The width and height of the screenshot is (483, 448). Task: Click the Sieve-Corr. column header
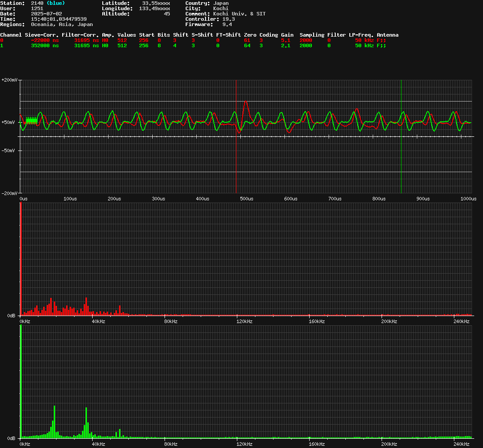41,35
